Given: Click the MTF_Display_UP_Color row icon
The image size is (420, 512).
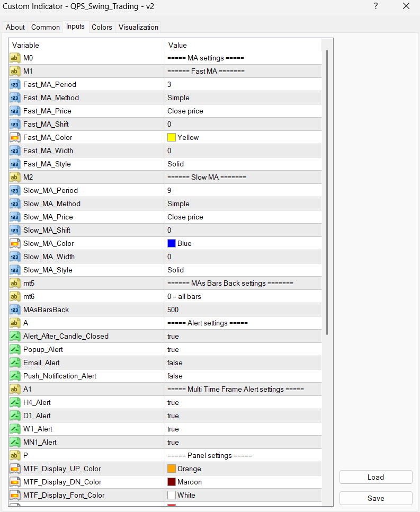Looking at the screenshot, I should pos(15,469).
